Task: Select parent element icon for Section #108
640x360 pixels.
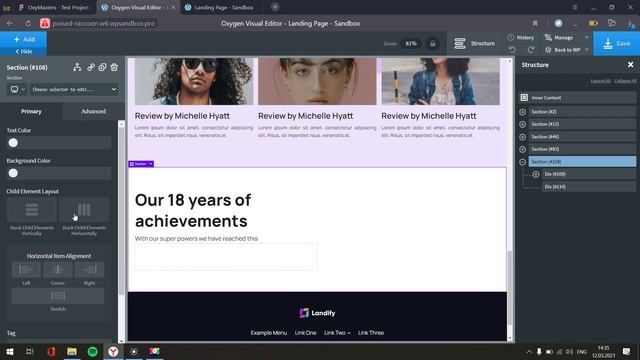Action: click(77, 67)
